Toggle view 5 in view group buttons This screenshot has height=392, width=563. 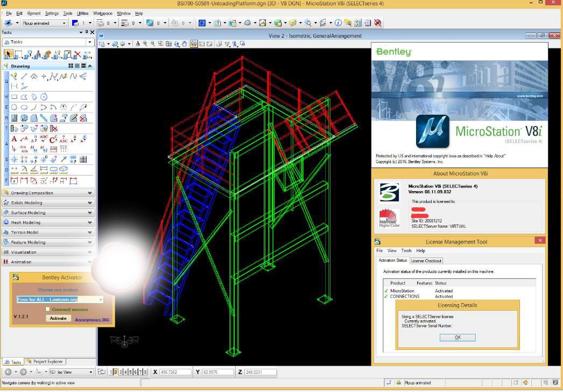point(130,372)
